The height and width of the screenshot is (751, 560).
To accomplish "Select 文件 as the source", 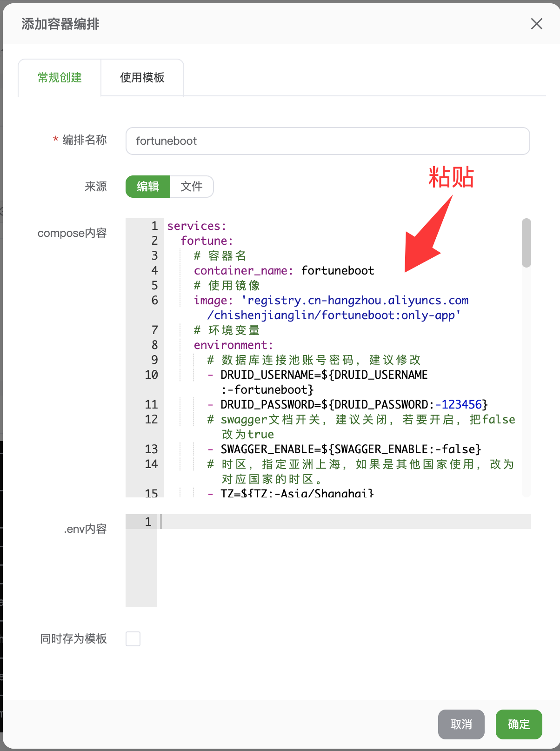I will (192, 187).
